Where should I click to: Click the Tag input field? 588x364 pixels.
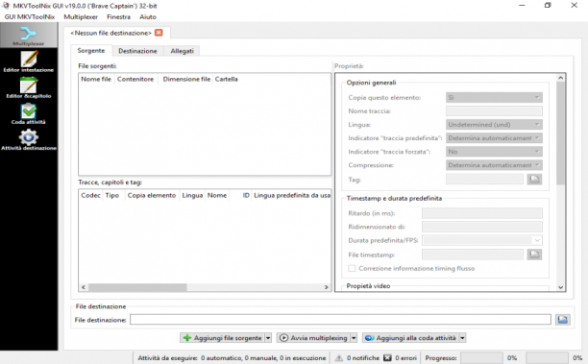pyautogui.click(x=484, y=180)
